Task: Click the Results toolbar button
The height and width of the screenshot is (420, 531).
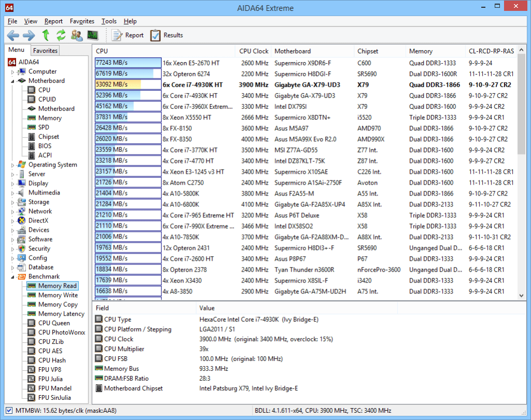Action: [x=166, y=35]
